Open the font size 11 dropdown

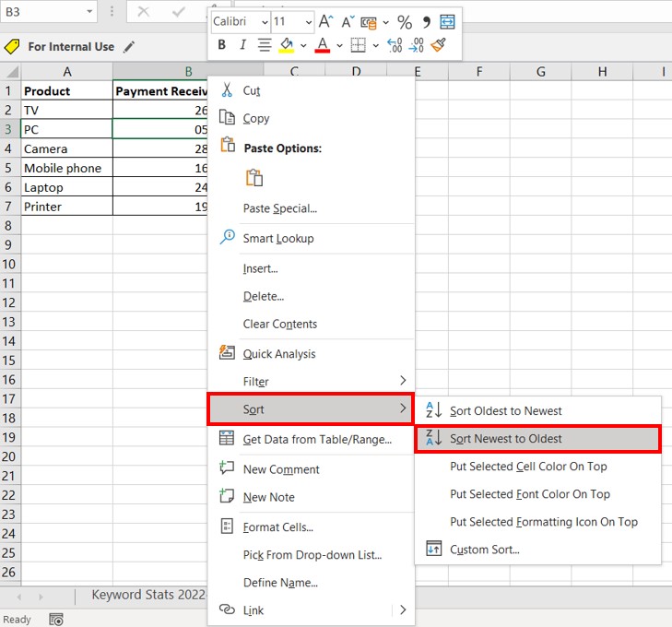[x=308, y=22]
